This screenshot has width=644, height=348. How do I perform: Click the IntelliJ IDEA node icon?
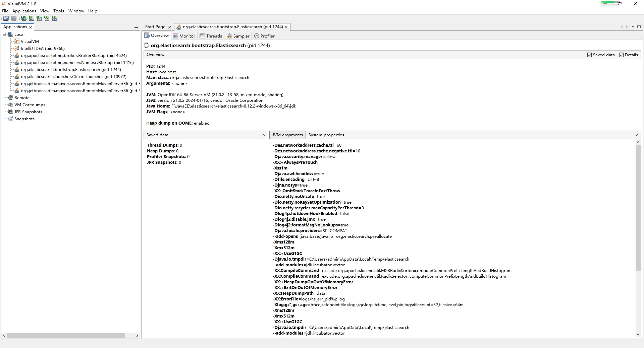tap(17, 48)
